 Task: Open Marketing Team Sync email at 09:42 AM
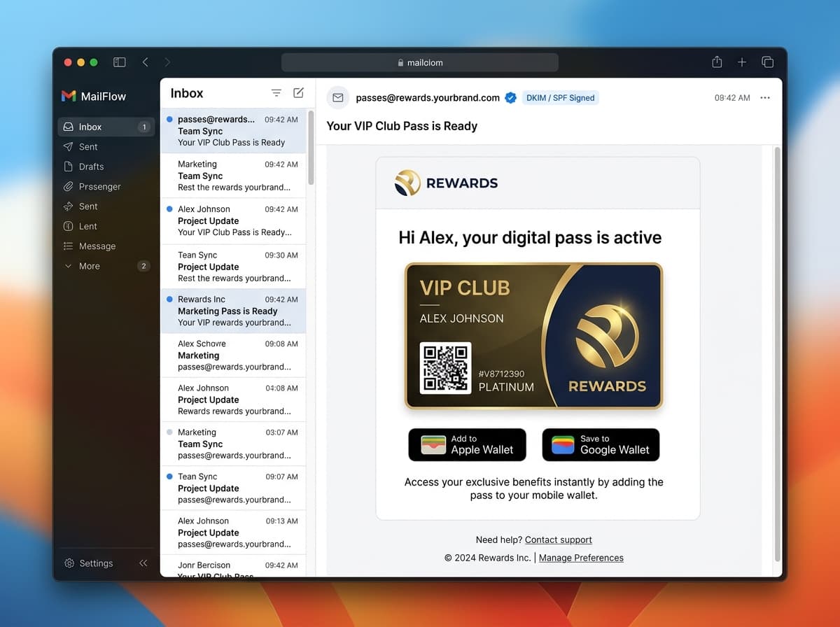(233, 176)
